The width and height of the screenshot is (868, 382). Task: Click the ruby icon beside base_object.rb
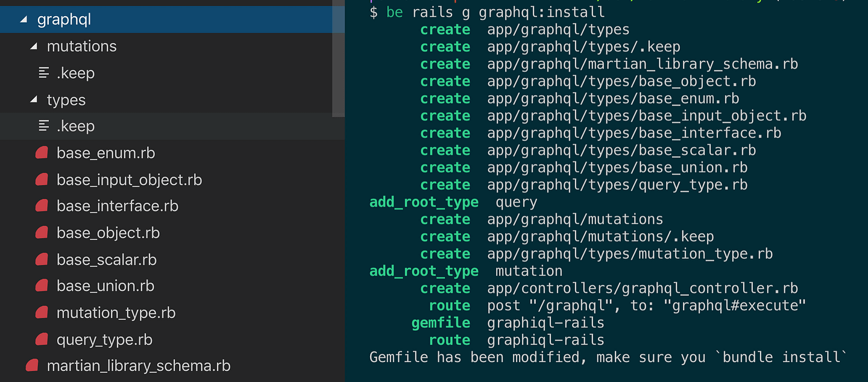click(42, 233)
